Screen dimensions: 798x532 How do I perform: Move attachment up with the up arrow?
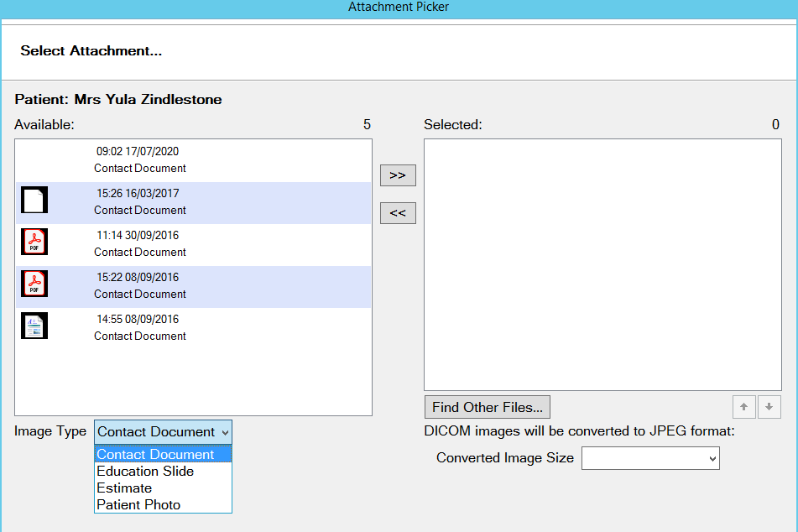pyautogui.click(x=744, y=407)
